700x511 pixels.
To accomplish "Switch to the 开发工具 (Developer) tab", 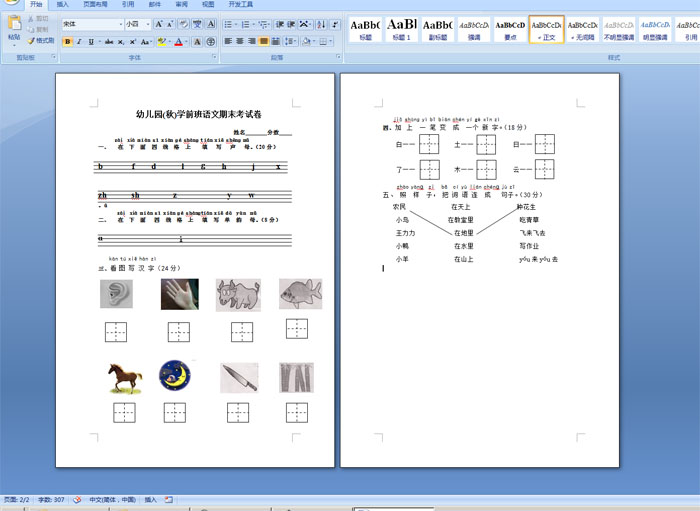I will [x=241, y=4].
